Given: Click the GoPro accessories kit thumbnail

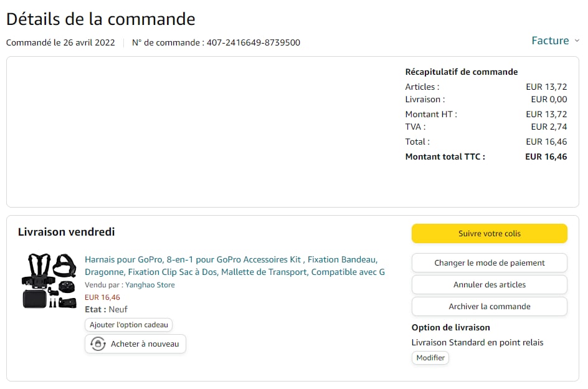Looking at the screenshot, I should [49, 281].
